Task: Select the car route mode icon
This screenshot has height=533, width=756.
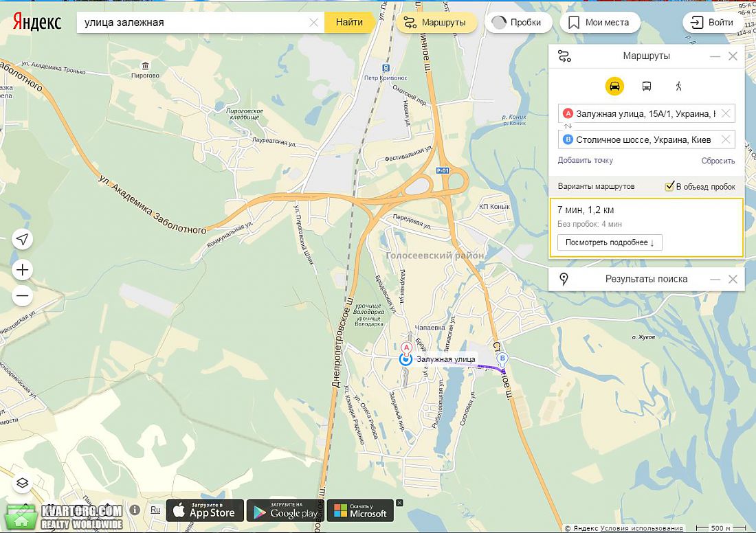Action: [x=614, y=87]
